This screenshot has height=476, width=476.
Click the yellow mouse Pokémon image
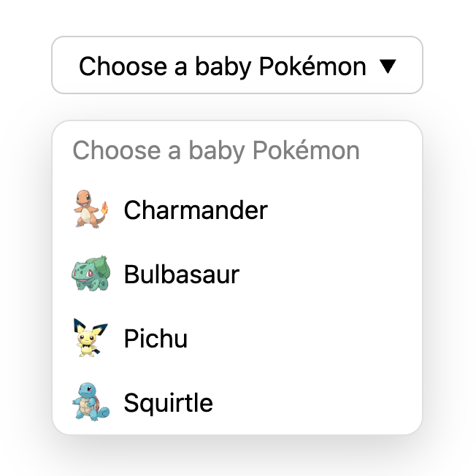coord(91,339)
